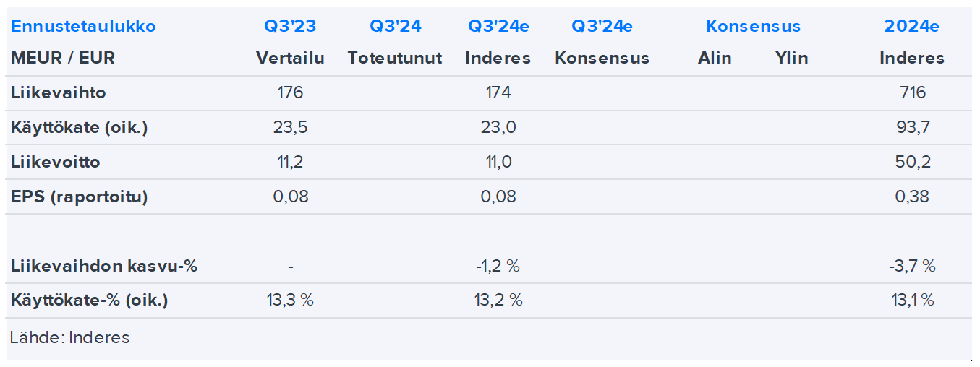Select the margin value 13,3 %
980x367 pixels.
click(290, 301)
